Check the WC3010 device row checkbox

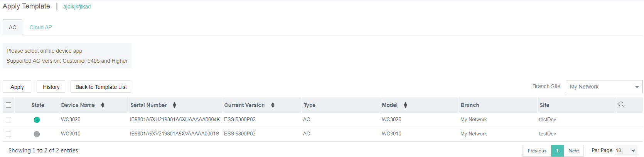8,134
